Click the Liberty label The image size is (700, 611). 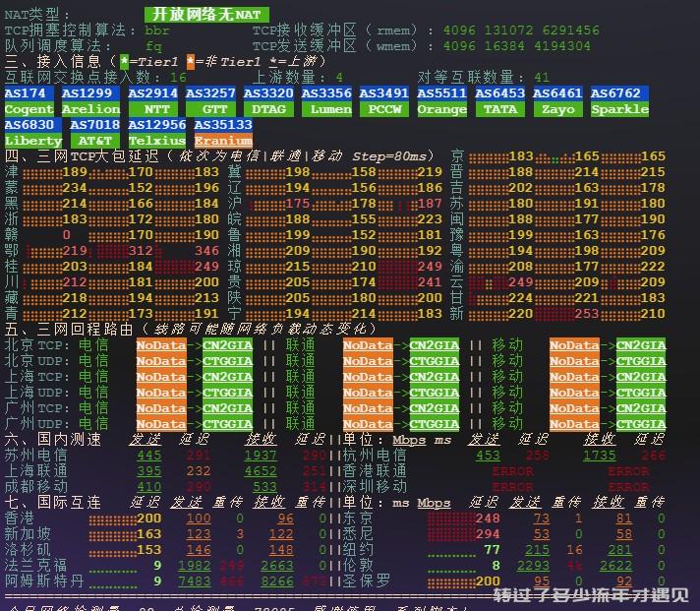coord(33,141)
